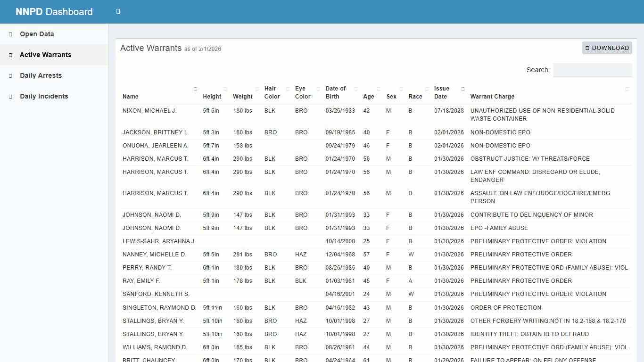Click the Daily Arrests sidebar icon
This screenshot has height=362, width=644.
tap(10, 75)
